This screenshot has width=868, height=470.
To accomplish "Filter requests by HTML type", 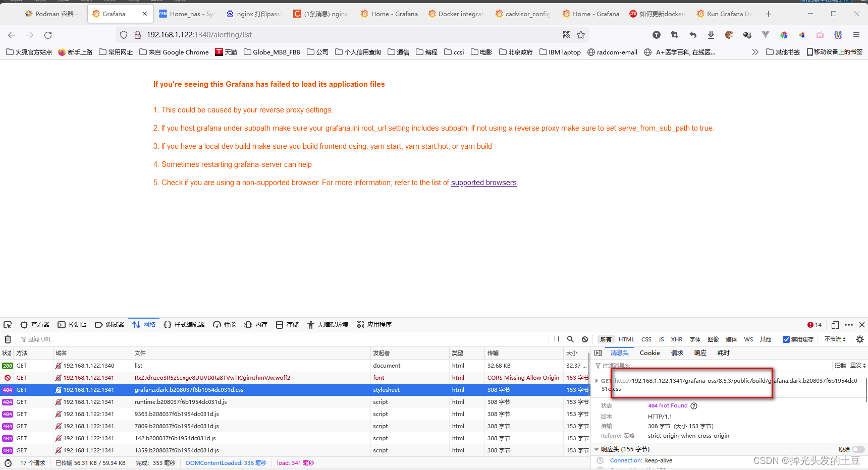I will (x=626, y=339).
